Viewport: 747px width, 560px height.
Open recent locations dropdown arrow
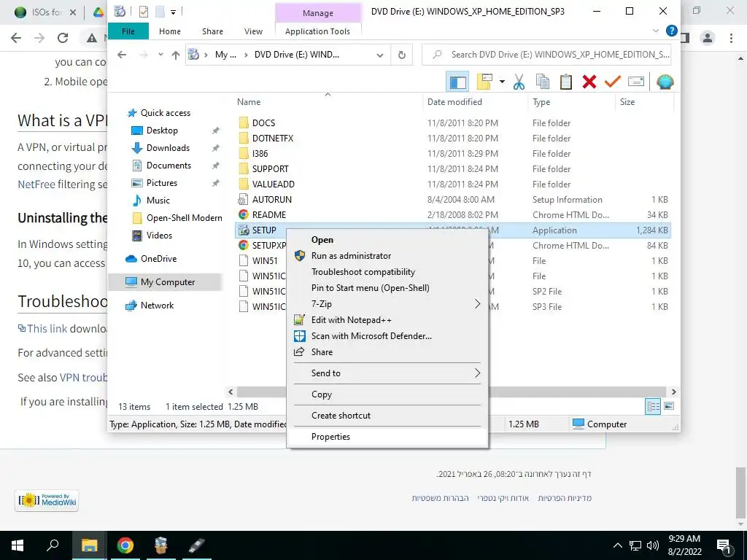tap(160, 55)
